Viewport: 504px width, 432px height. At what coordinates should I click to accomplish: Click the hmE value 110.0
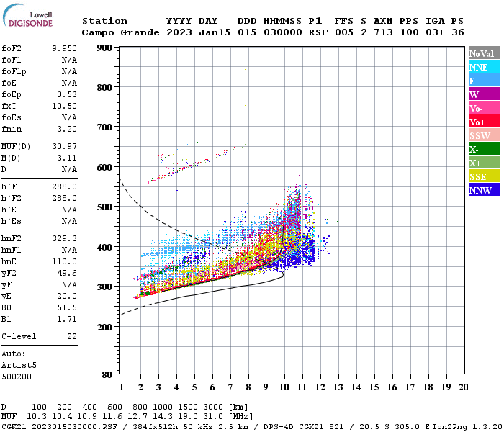pyautogui.click(x=64, y=261)
